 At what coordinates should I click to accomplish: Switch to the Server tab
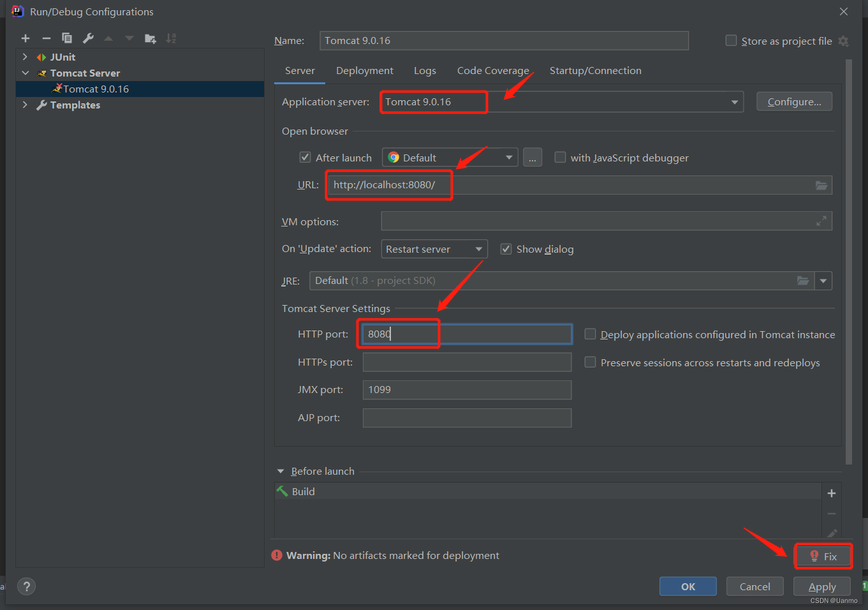tap(300, 71)
